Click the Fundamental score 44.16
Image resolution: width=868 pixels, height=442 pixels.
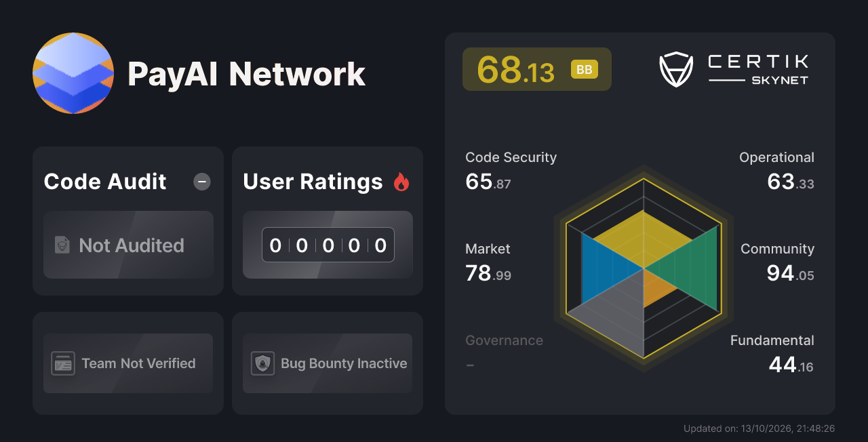(x=791, y=365)
